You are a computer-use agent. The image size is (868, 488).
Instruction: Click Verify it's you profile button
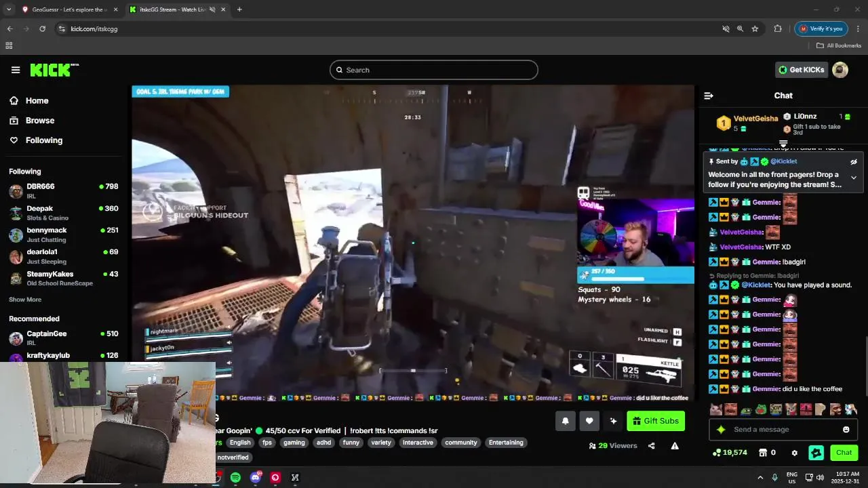tap(821, 29)
